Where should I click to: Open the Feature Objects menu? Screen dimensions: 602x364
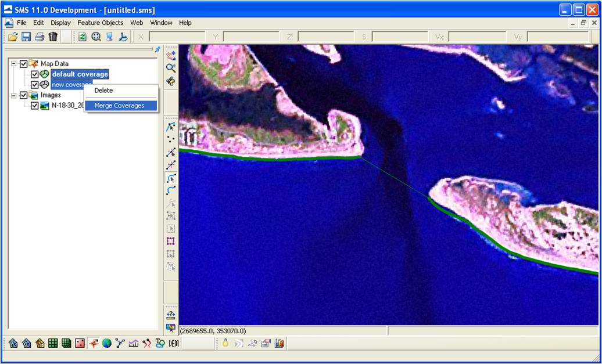100,23
